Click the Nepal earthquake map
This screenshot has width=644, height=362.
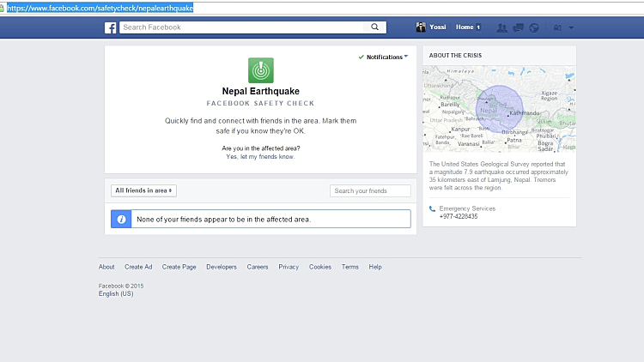point(499,109)
